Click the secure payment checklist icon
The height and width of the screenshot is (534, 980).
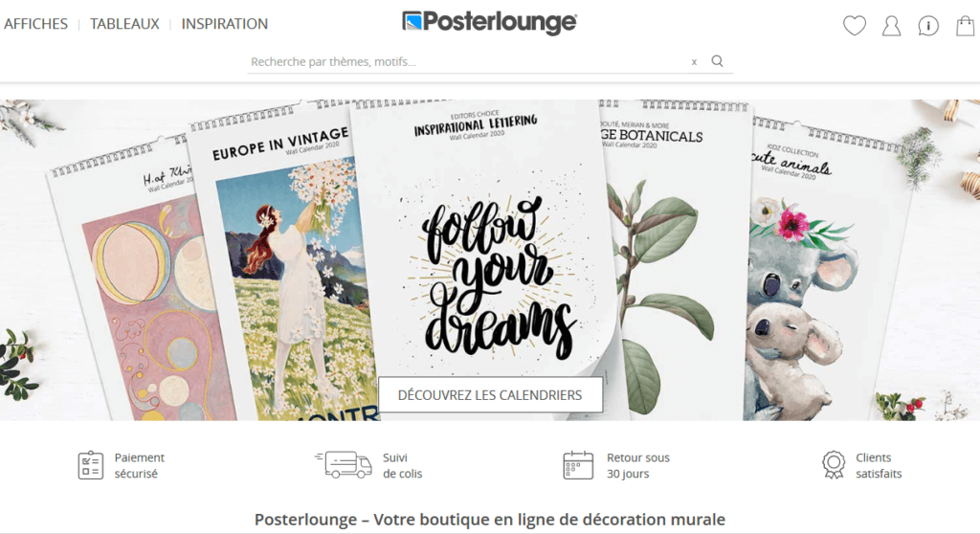pos(91,465)
